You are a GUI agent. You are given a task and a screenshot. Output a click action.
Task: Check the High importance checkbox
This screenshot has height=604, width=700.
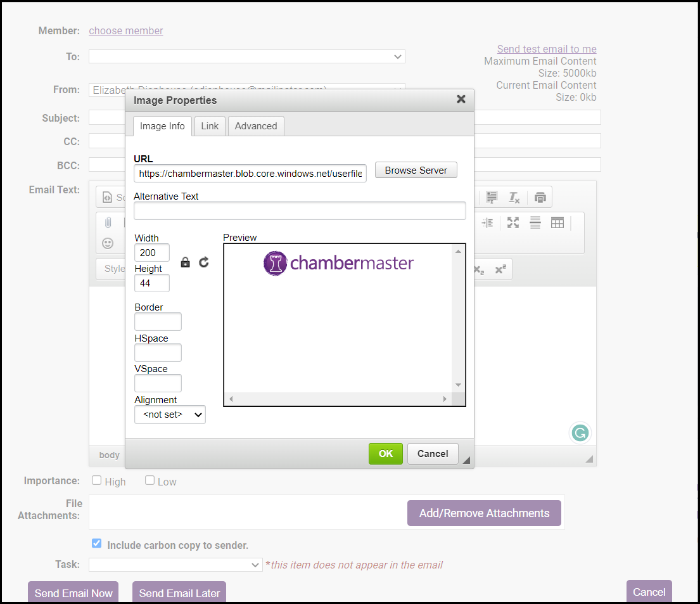[x=97, y=480]
